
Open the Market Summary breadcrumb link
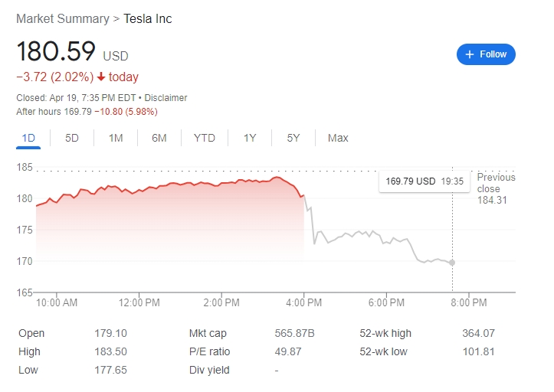tap(63, 18)
